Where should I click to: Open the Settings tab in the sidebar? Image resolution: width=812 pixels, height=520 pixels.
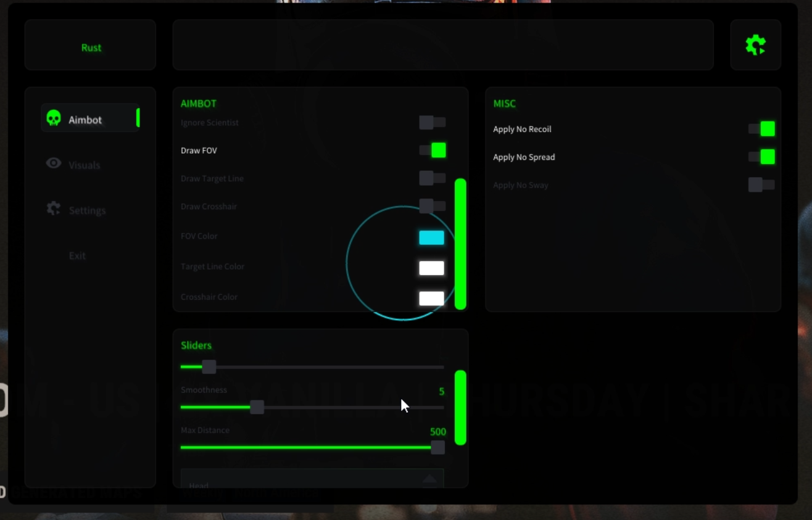coord(87,210)
